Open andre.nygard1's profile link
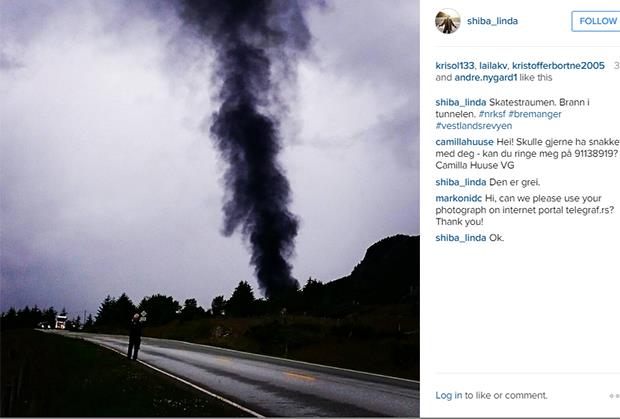620x419 pixels. point(486,77)
